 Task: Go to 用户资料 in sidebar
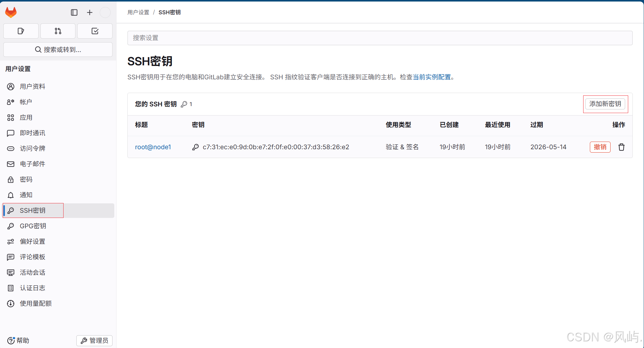(33, 87)
